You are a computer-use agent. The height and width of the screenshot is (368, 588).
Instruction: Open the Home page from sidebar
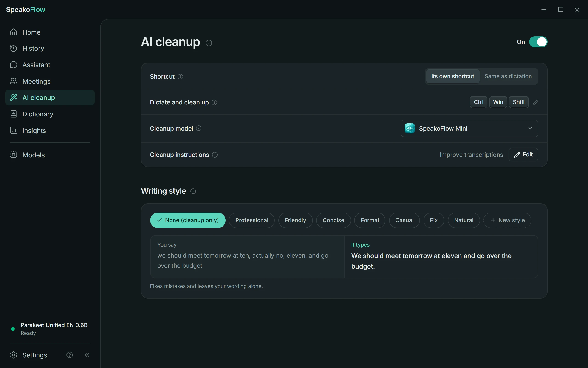(50, 32)
